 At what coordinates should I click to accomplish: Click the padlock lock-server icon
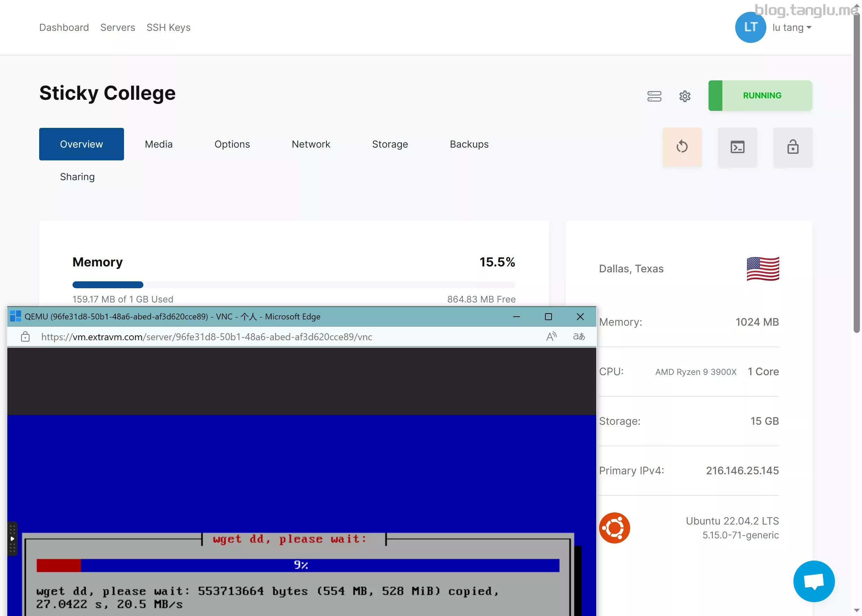point(792,147)
